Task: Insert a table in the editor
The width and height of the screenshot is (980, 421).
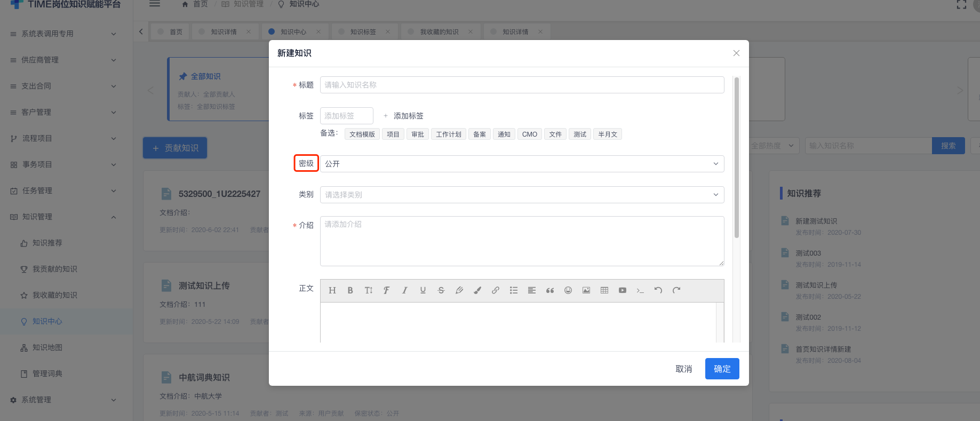Action: (x=604, y=290)
